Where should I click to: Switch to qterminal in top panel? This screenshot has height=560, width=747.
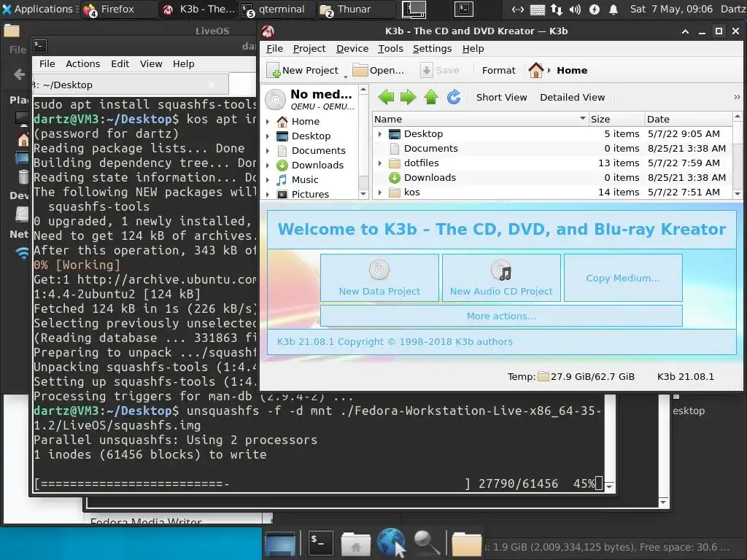click(276, 9)
